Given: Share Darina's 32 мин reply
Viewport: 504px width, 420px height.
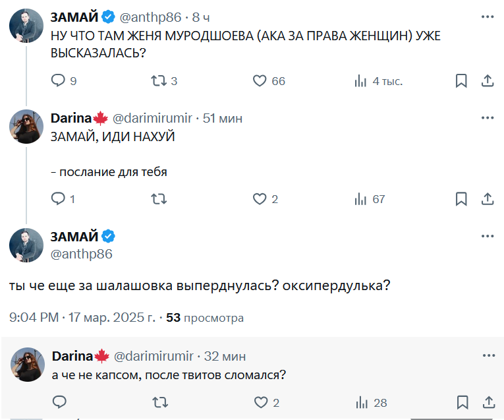Looking at the screenshot, I should pyautogui.click(x=488, y=402).
